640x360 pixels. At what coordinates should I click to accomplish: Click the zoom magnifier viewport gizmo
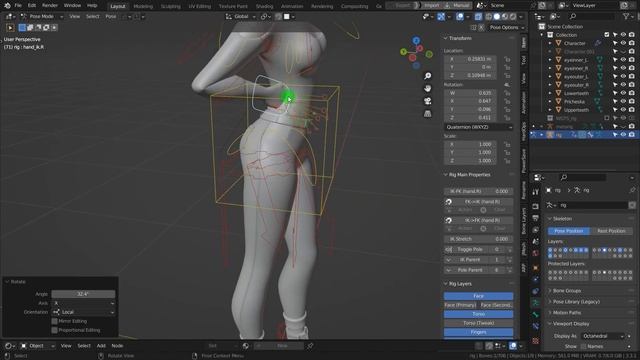427,76
